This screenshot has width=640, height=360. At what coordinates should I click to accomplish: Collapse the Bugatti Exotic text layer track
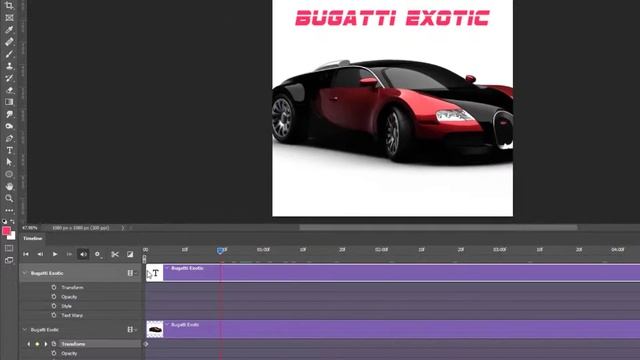point(24,273)
